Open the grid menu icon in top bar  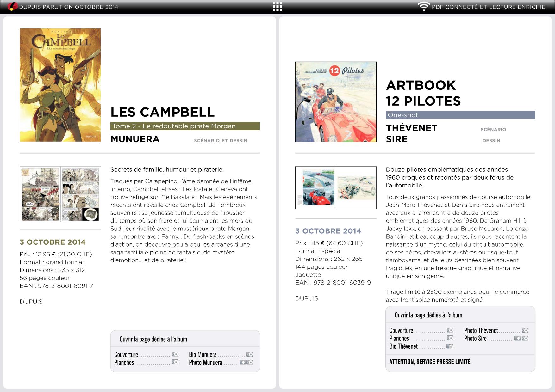point(277,7)
